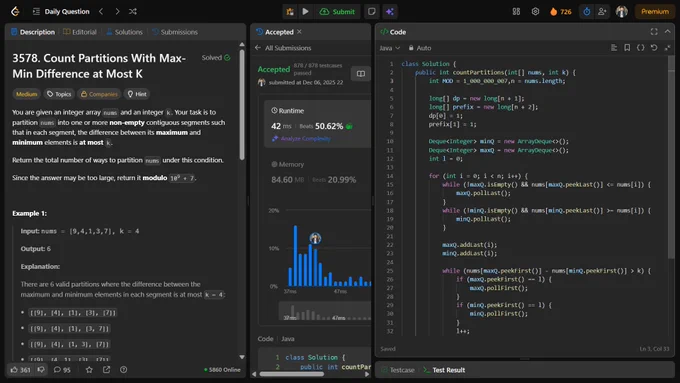
Task: Click the expand arrows editor icon
Action: coord(667,48)
